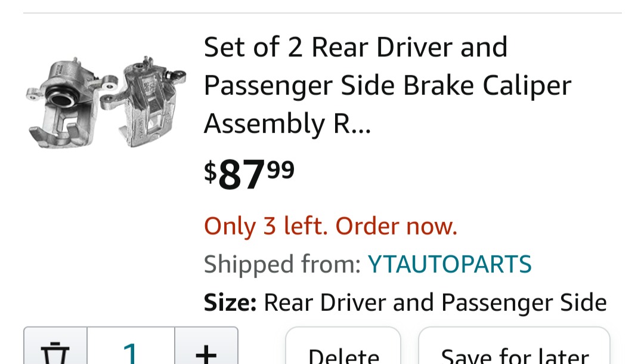Open the "Set of 2 Rear Driver and" title
Screen dimensions: 644x364
(x=355, y=47)
